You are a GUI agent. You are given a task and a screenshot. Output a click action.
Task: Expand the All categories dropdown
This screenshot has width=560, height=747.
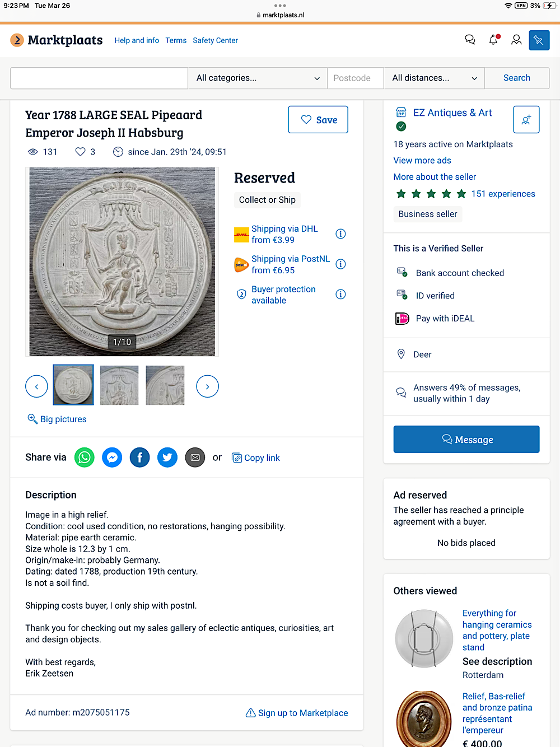coord(258,78)
